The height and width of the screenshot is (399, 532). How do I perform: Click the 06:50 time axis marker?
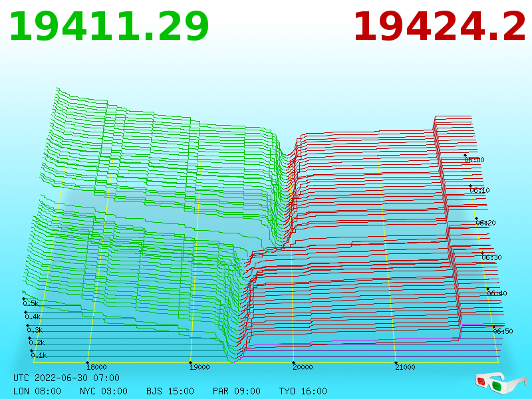[x=503, y=331]
